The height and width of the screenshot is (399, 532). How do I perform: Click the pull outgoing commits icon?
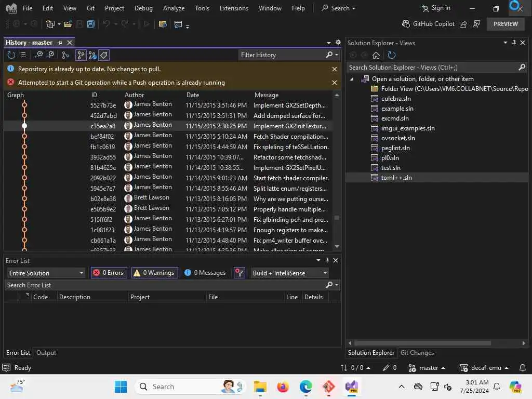(x=50, y=55)
